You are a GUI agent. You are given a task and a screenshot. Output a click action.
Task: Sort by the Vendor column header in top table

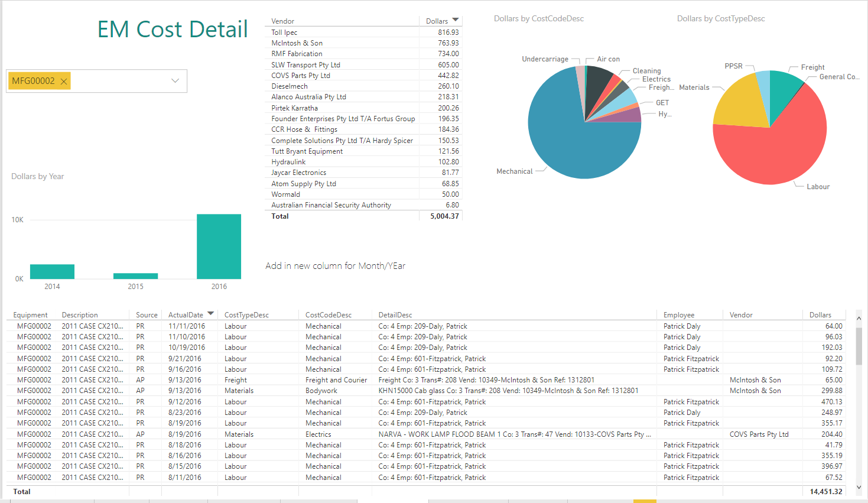(283, 21)
